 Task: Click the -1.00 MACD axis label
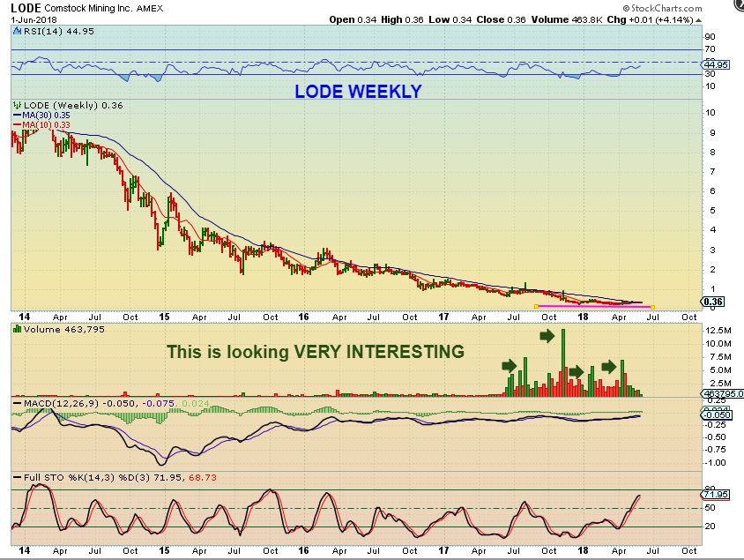pyautogui.click(x=716, y=463)
